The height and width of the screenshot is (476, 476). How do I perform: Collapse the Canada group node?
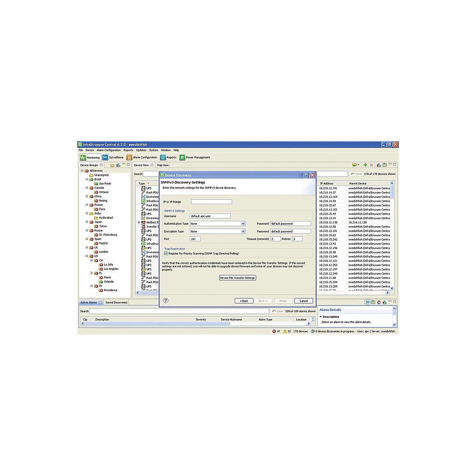(x=87, y=188)
